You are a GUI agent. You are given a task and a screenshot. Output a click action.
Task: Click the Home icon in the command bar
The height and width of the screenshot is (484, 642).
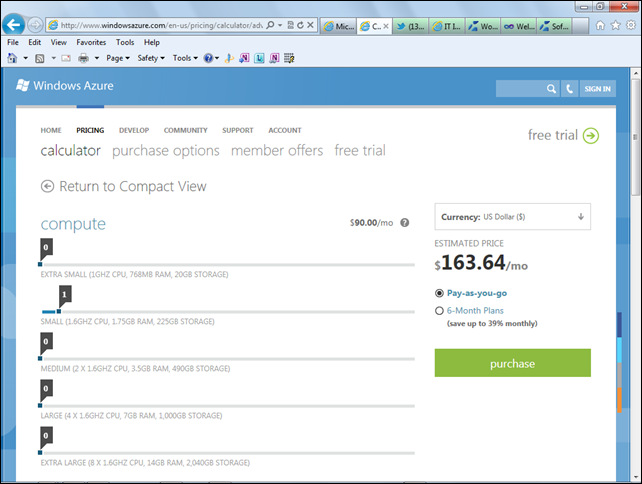(x=12, y=58)
